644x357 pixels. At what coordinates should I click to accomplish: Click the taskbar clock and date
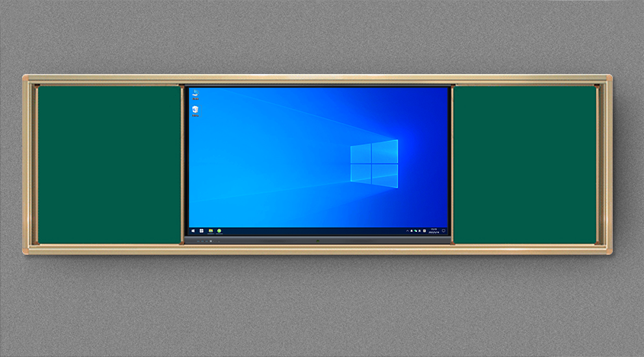click(x=434, y=230)
